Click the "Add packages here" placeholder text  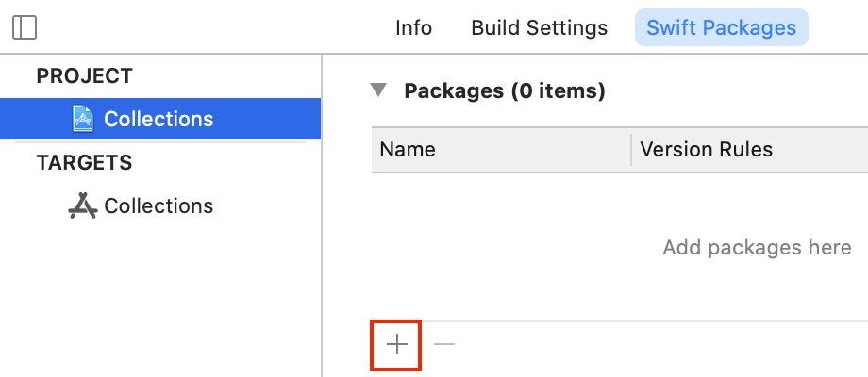[757, 248]
